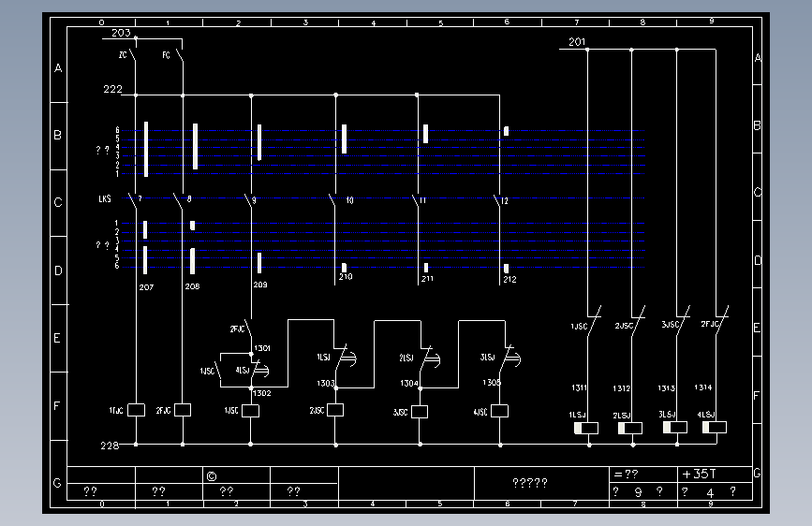This screenshot has height=526, width=812.
Task: Click wire number label 228
Action: click(x=110, y=446)
